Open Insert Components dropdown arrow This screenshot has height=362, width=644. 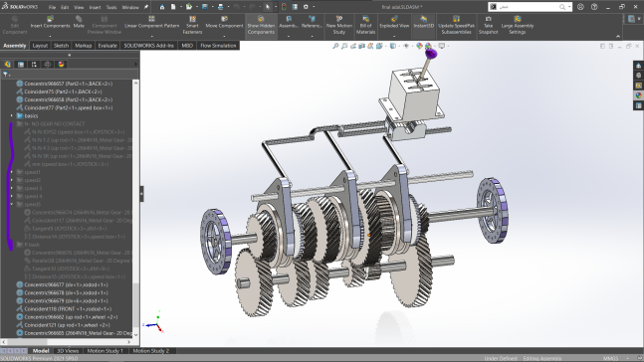(50, 36)
